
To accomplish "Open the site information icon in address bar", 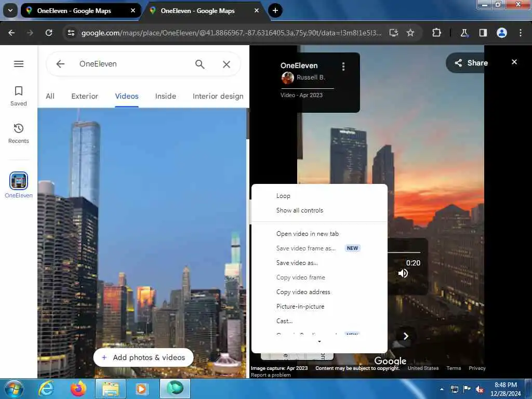I will (x=71, y=33).
